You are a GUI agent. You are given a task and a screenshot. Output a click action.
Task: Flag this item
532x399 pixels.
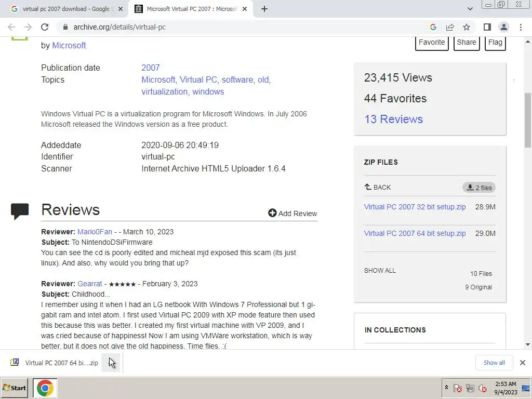coord(495,43)
